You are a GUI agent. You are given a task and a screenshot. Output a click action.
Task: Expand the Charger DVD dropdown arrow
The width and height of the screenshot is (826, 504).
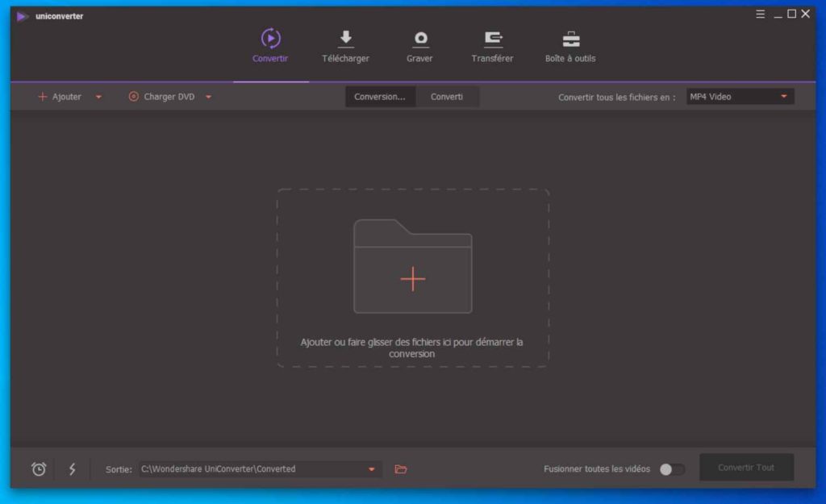[x=209, y=97]
